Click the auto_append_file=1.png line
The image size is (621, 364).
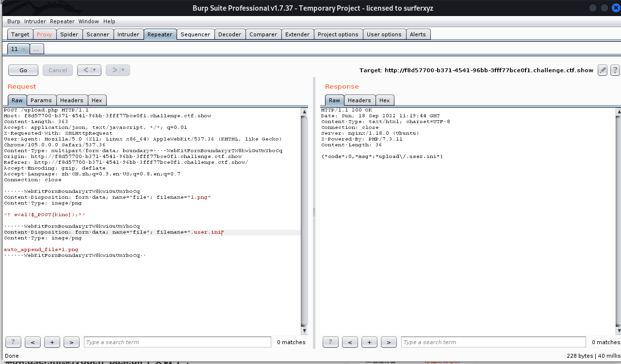(41, 250)
